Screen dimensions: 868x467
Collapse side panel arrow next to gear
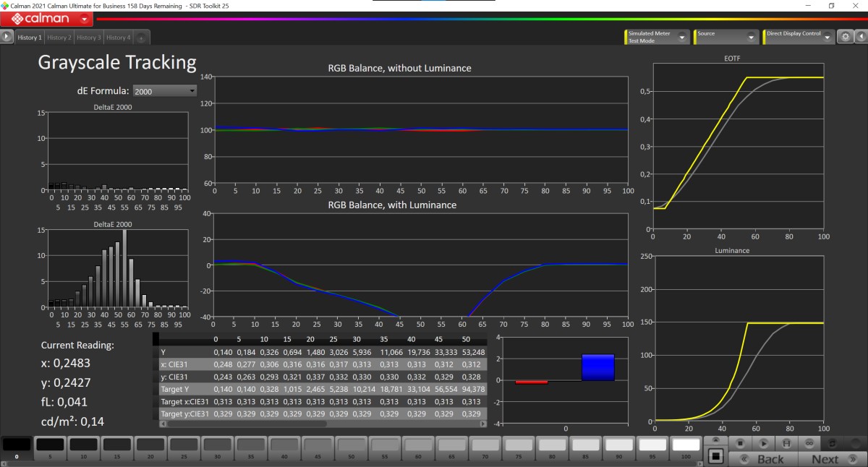(x=861, y=37)
